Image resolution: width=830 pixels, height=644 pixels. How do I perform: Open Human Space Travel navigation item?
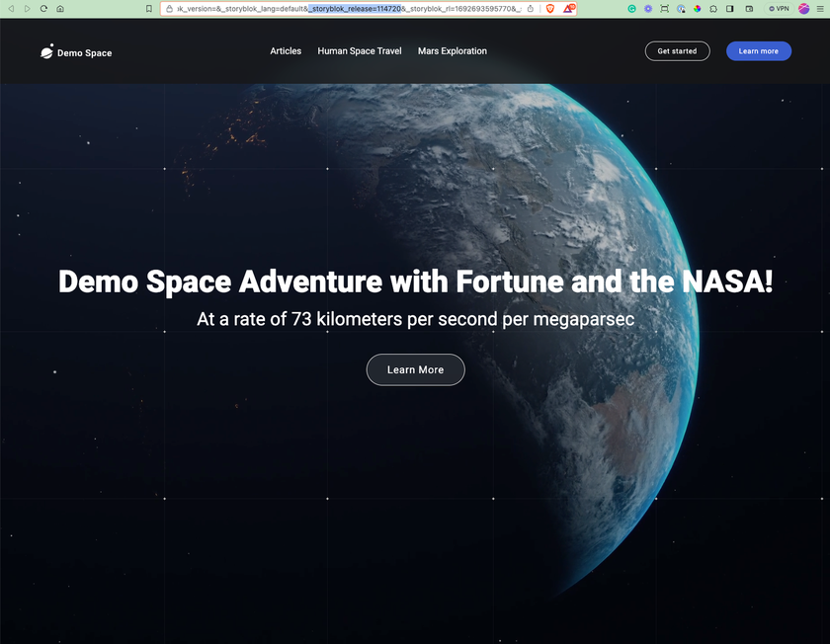pyautogui.click(x=360, y=50)
